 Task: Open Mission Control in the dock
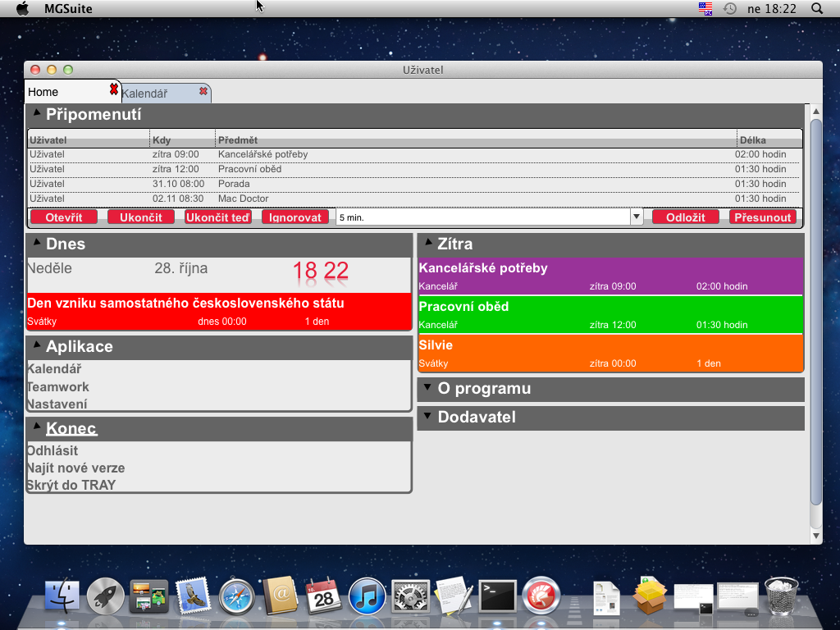[x=149, y=596]
